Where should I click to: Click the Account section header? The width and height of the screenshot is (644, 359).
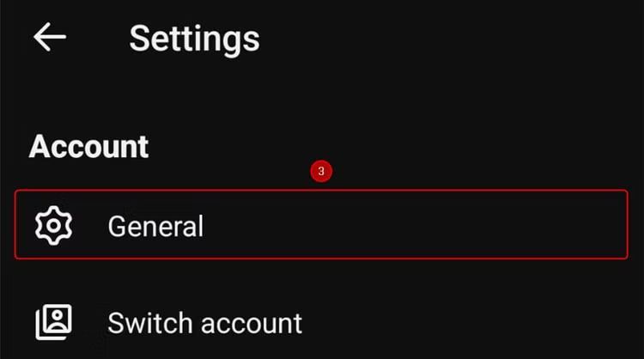coord(89,146)
